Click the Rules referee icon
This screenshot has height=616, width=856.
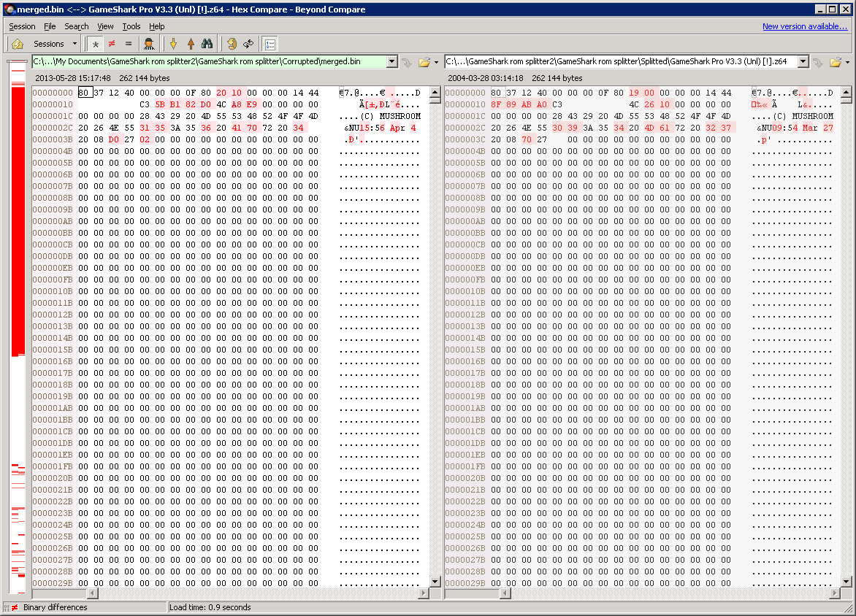148,45
